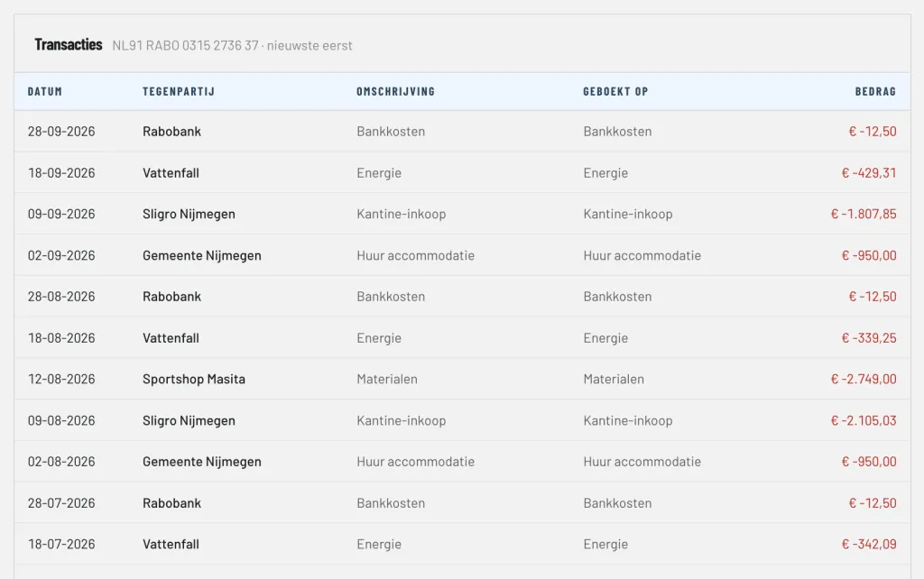Select the date 28-08-2026
924x579 pixels.
pos(61,297)
